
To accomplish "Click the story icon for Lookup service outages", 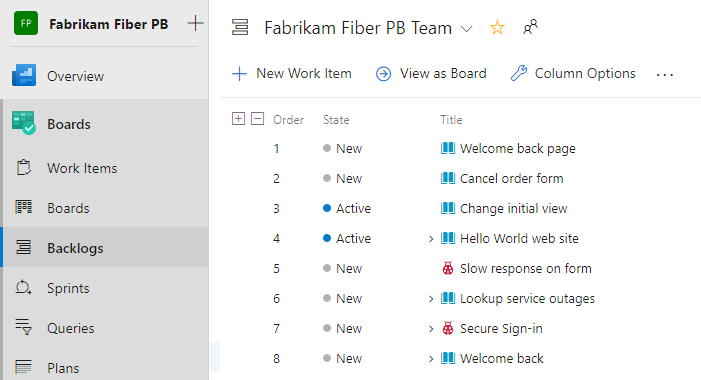I will click(448, 298).
